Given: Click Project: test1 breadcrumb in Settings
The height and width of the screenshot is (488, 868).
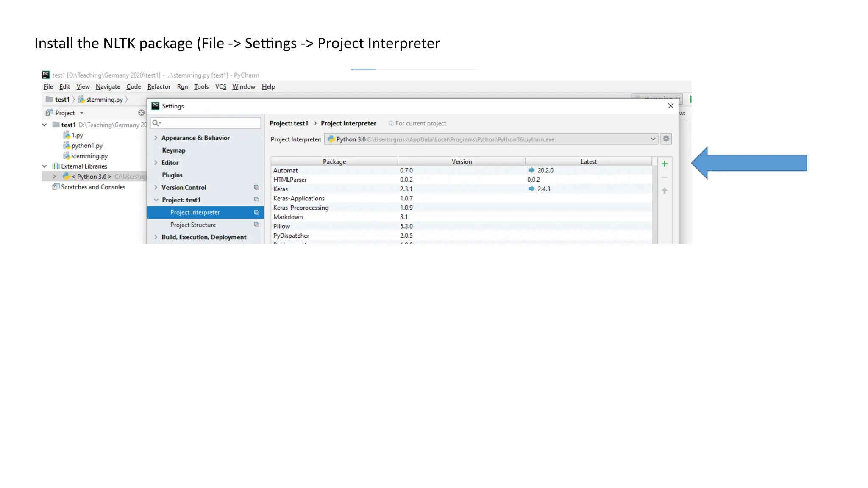Looking at the screenshot, I should pos(289,123).
